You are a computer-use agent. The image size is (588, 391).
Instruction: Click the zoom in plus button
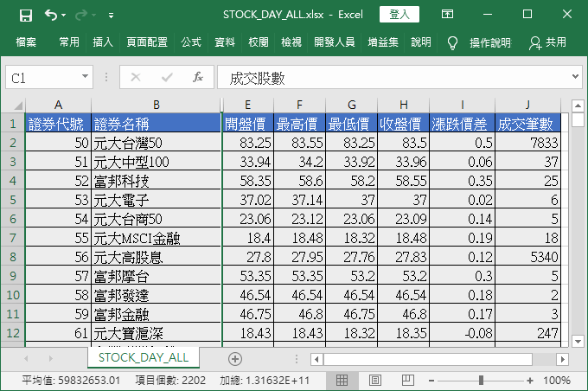[530, 381]
